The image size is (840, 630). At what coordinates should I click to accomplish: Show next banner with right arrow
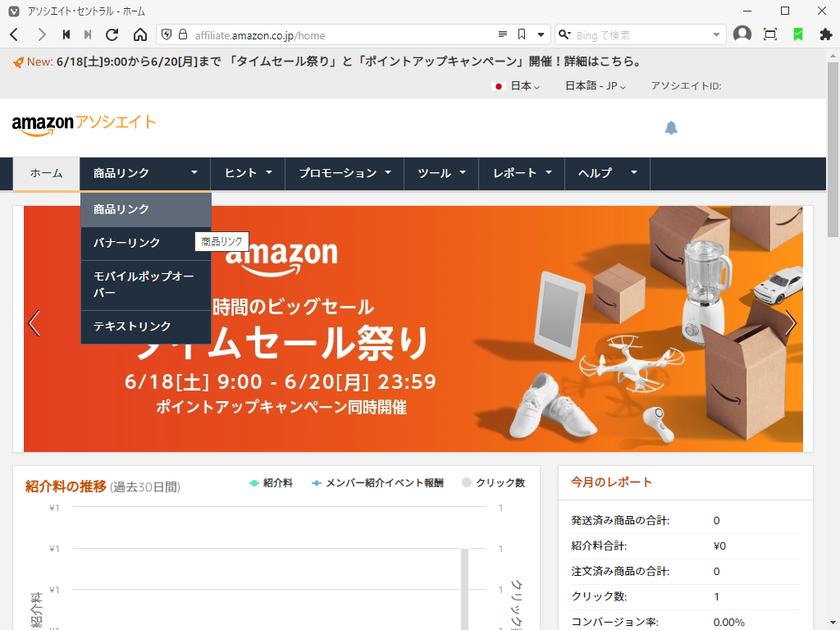(x=791, y=323)
